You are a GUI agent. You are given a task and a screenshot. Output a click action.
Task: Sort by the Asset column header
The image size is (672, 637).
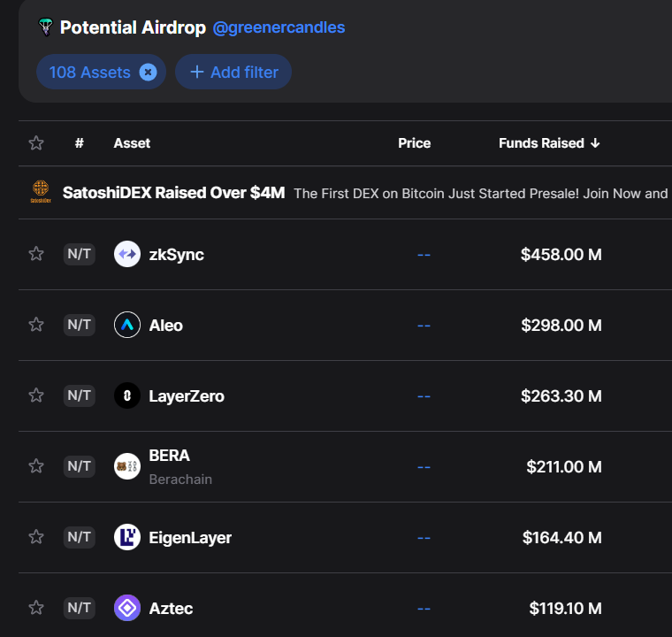pos(132,142)
